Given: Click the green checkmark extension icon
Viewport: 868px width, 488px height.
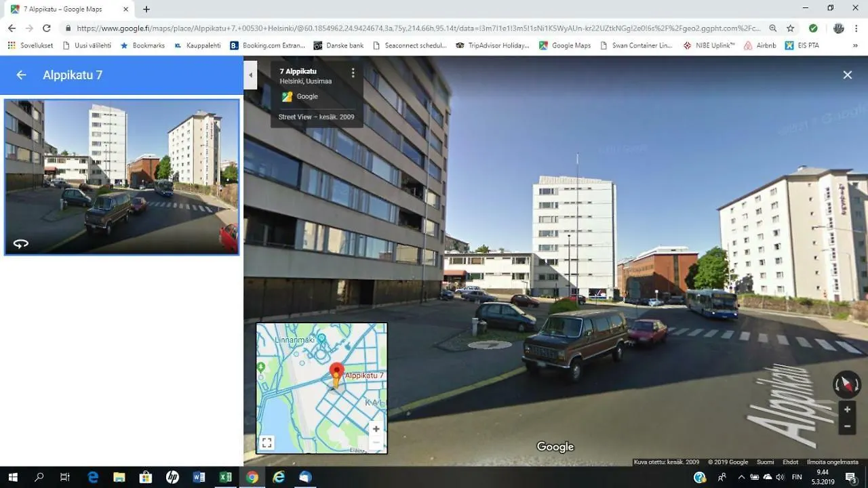Looking at the screenshot, I should tap(813, 28).
